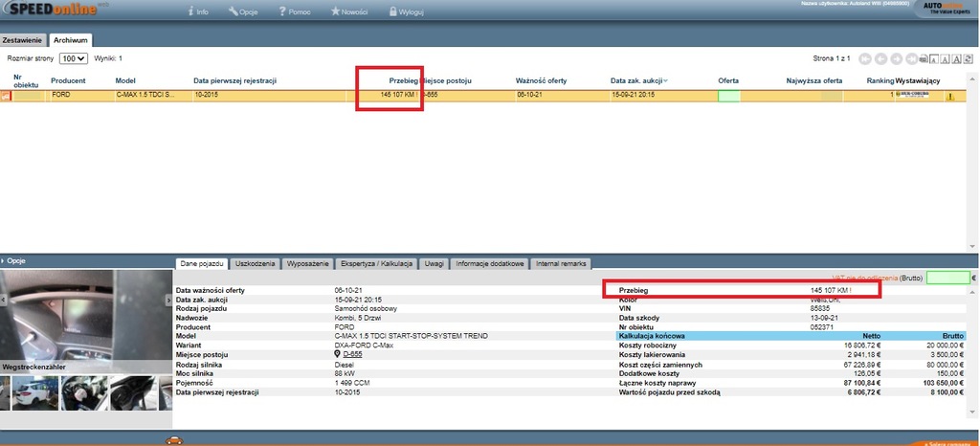
Task: Click the yellow warning icon in Ford row
Action: [x=950, y=97]
